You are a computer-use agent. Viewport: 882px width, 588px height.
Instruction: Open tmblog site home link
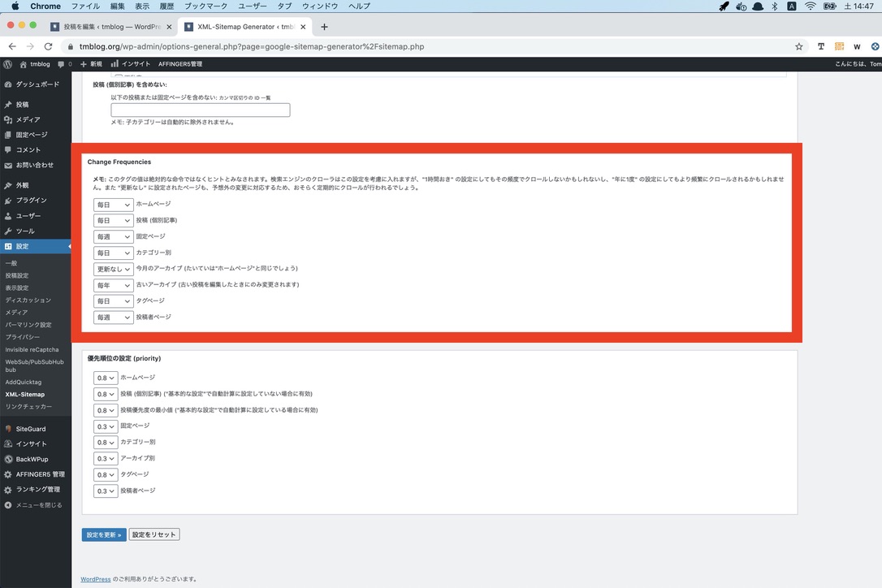pos(35,64)
